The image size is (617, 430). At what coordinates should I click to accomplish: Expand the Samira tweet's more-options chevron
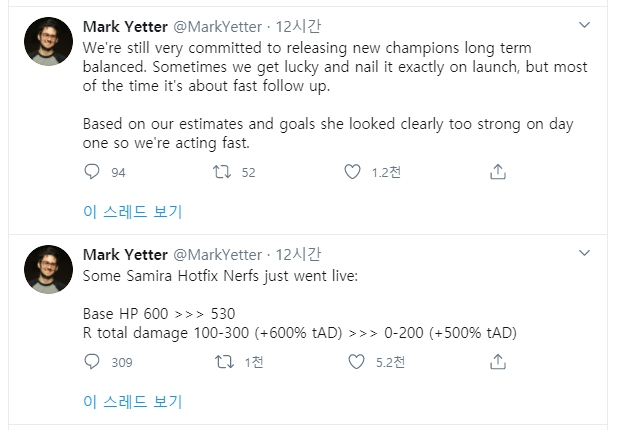585,253
